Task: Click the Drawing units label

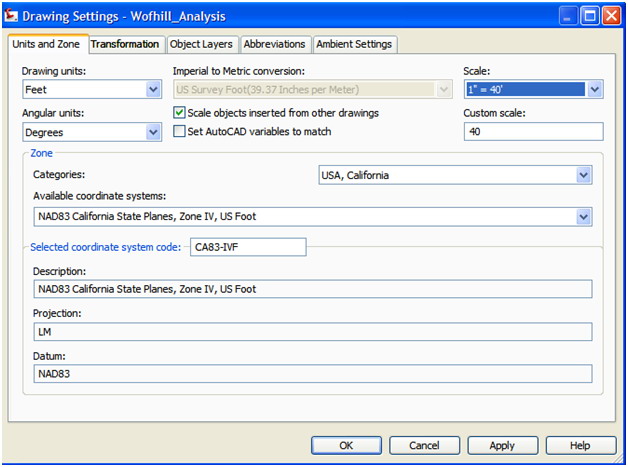Action: point(54,71)
